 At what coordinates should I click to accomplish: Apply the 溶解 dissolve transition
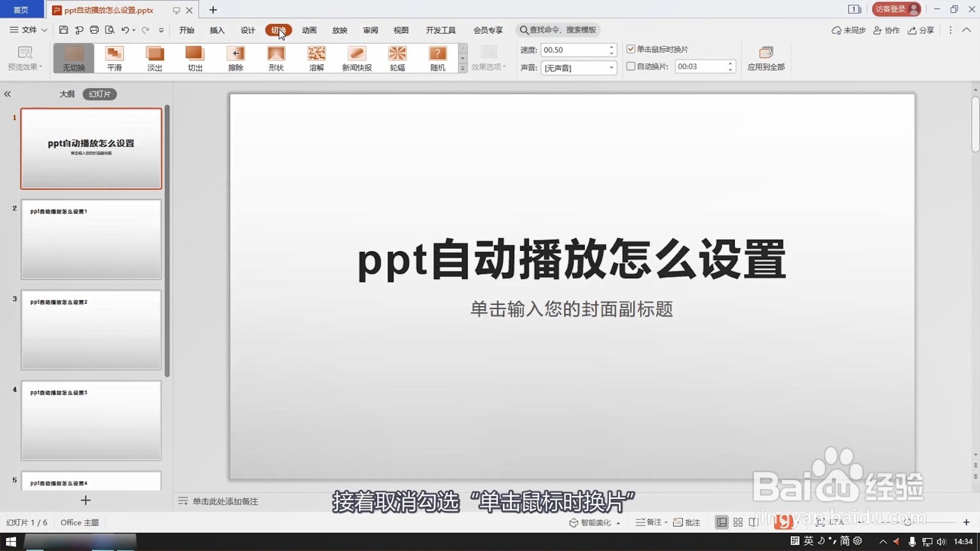316,58
